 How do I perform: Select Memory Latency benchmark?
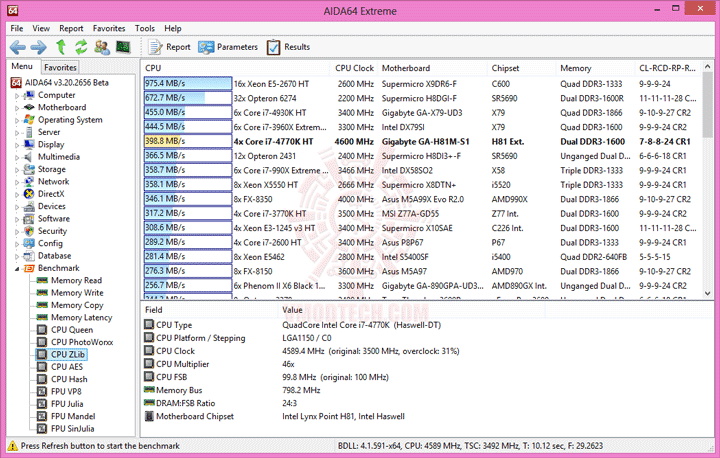pyautogui.click(x=81, y=317)
